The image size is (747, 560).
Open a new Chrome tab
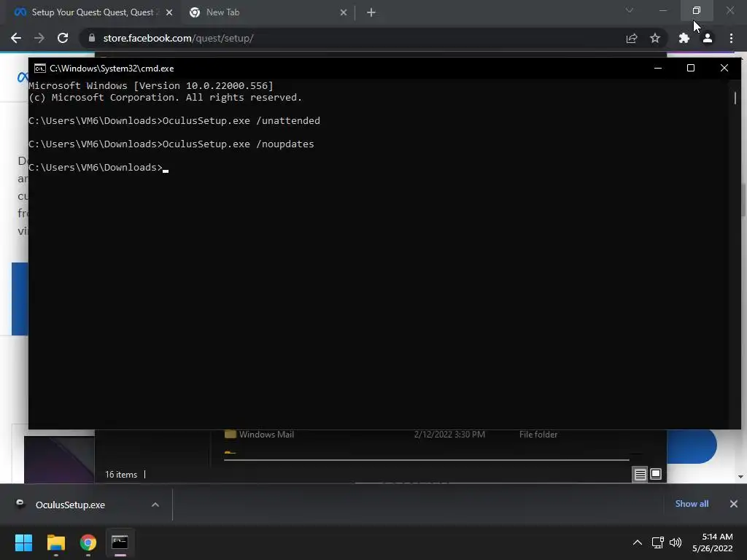[371, 12]
